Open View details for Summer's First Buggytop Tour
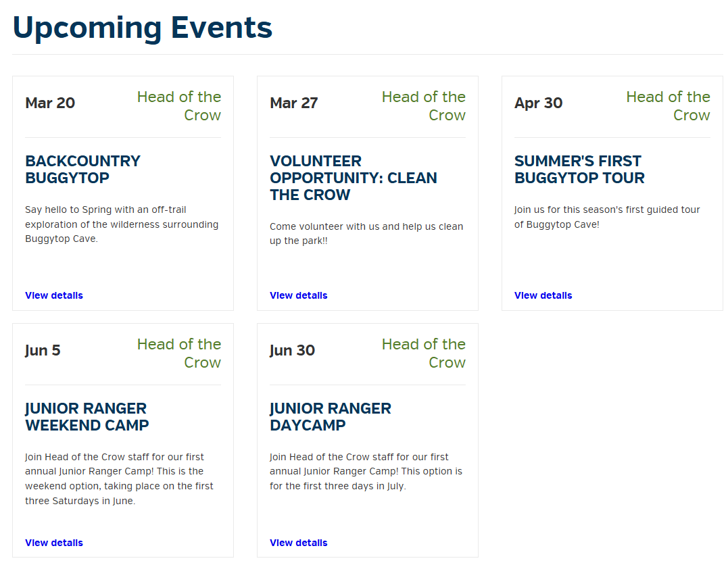This screenshot has height=565, width=728. (x=543, y=295)
